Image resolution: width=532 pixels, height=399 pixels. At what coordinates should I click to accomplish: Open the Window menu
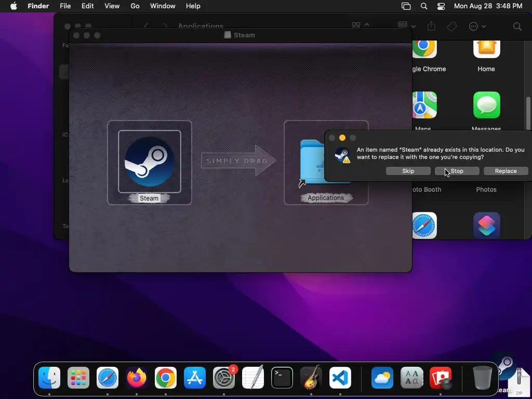pyautogui.click(x=163, y=6)
